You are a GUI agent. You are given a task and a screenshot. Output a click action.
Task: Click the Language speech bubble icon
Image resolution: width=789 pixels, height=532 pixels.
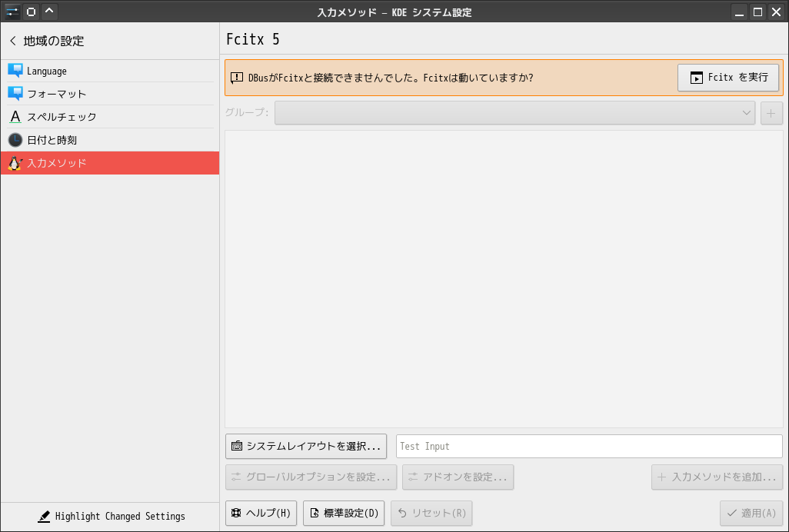pyautogui.click(x=15, y=71)
